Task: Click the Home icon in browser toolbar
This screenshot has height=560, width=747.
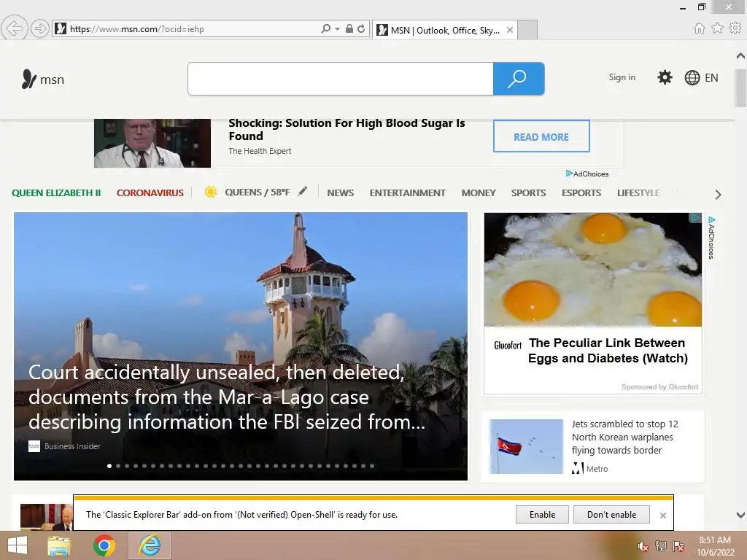Action: pyautogui.click(x=699, y=28)
